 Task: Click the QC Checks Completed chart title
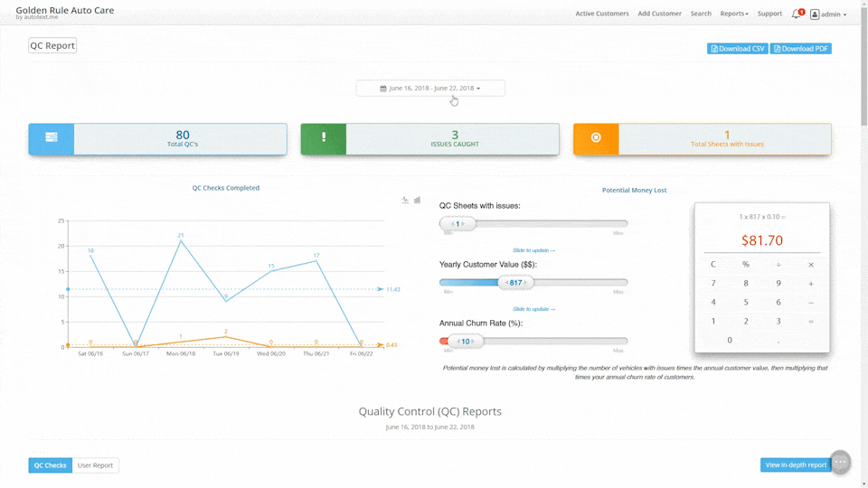pyautogui.click(x=226, y=188)
